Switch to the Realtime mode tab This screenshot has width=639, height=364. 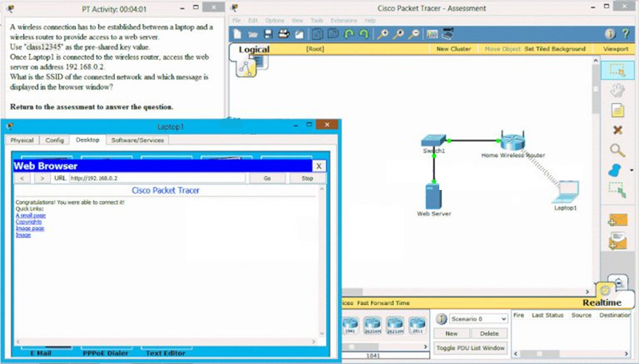602,303
